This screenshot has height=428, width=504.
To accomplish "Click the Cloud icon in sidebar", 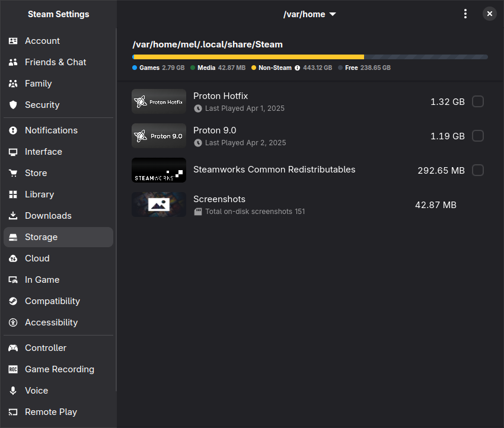I will [x=13, y=258].
